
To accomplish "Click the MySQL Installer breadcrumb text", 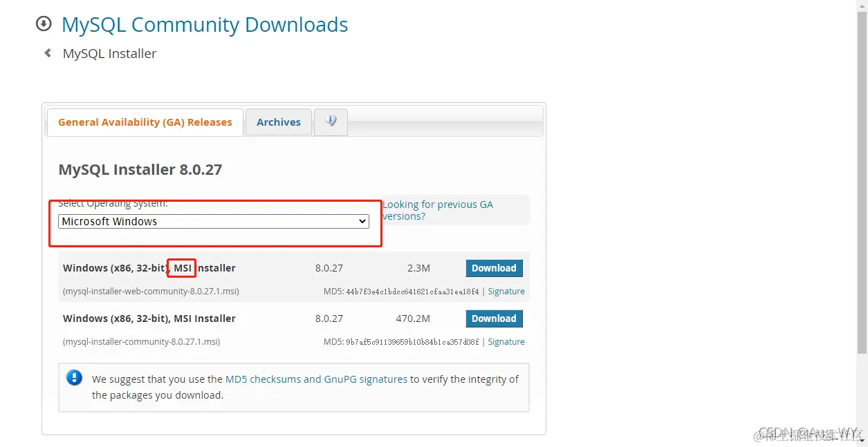I will coord(110,53).
